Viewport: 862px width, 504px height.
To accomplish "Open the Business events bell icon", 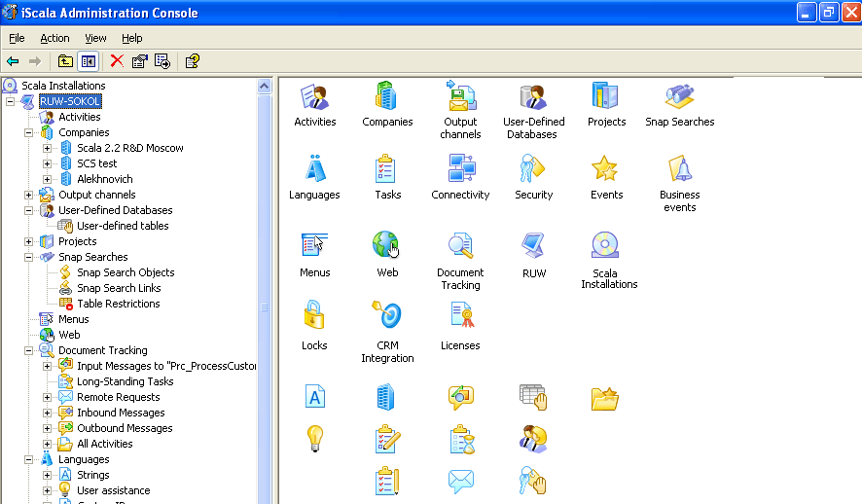I will pos(679,168).
